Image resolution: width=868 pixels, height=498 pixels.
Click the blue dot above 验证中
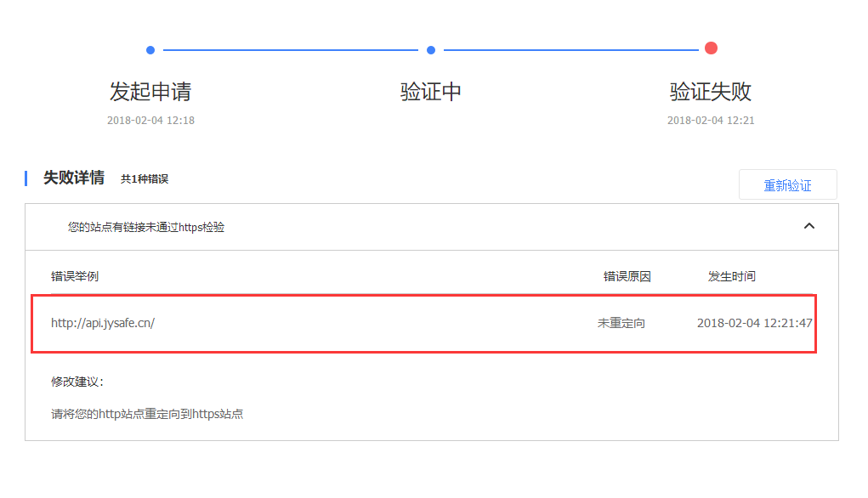coord(431,50)
